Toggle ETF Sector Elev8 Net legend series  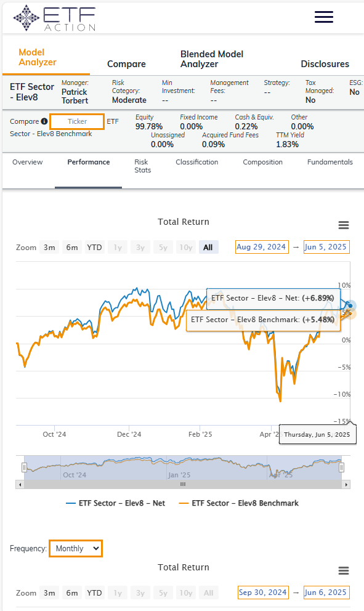point(115,503)
